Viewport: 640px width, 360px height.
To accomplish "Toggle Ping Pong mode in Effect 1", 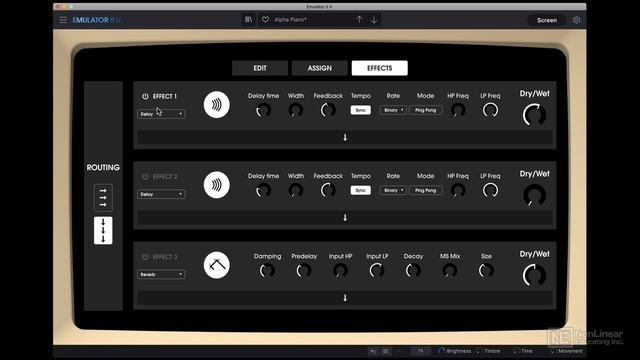I will click(x=425, y=110).
